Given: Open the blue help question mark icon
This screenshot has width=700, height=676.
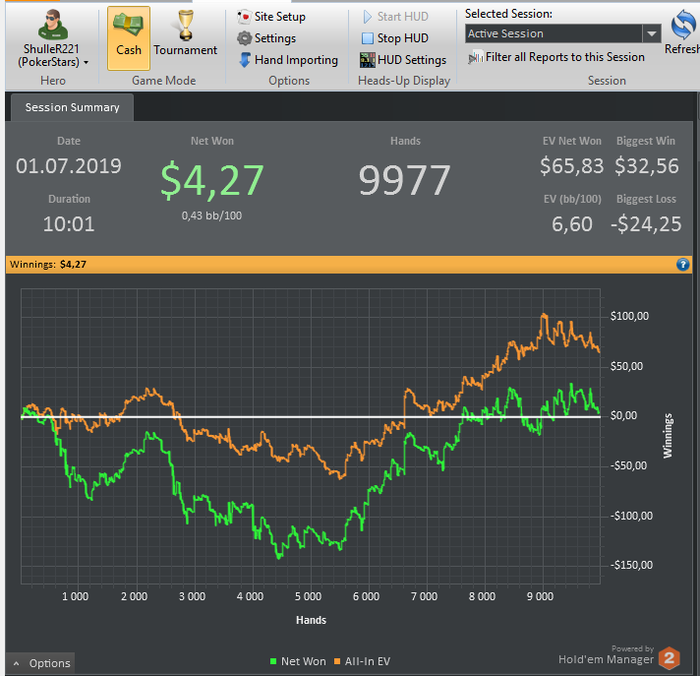Looking at the screenshot, I should point(683,264).
